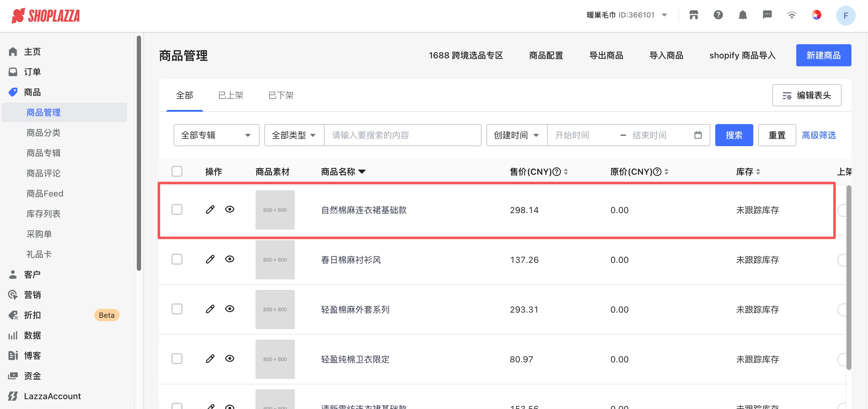Screen dimensions: 868x409
Task: Click 导入商品 link
Action: pos(666,55)
